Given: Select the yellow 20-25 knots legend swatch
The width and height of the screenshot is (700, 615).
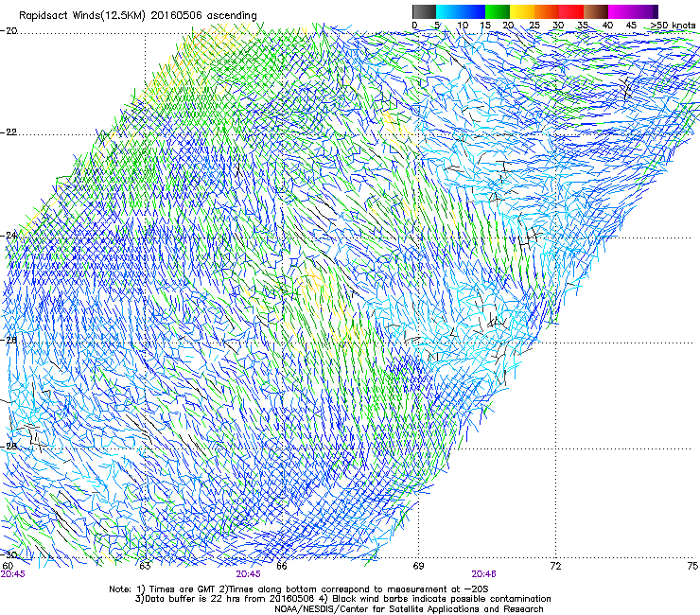Looking at the screenshot, I should pos(522,11).
